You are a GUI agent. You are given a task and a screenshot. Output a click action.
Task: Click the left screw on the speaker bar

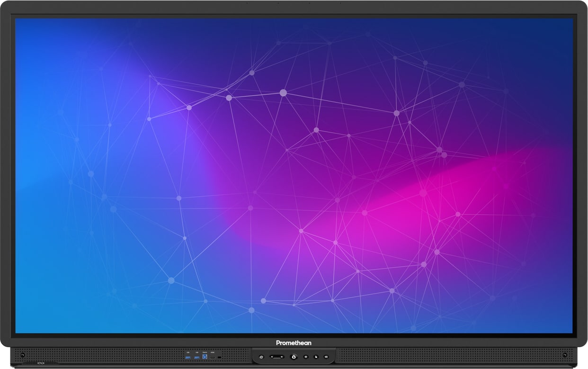point(22,355)
